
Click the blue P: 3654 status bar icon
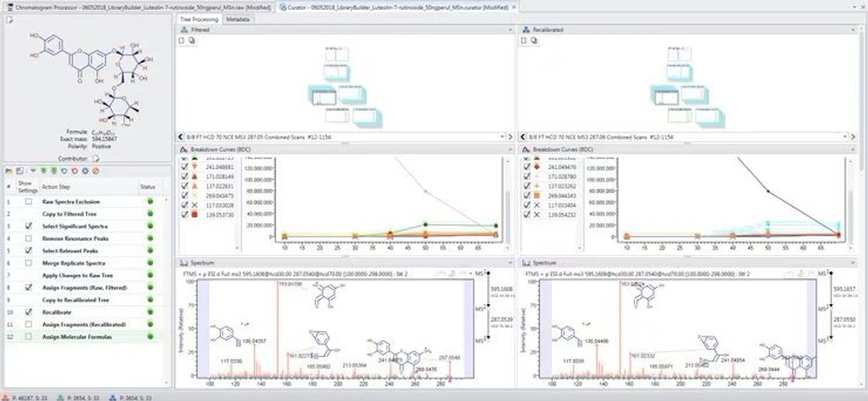click(x=113, y=397)
